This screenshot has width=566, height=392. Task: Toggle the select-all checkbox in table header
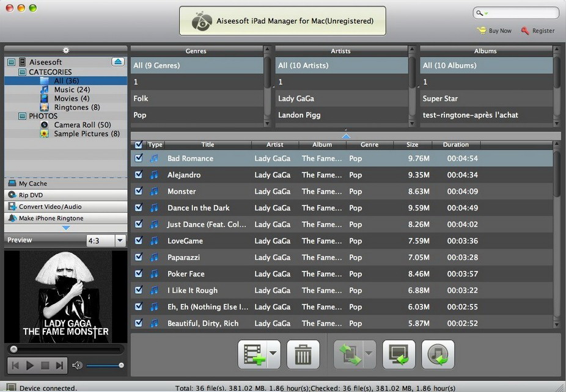139,145
